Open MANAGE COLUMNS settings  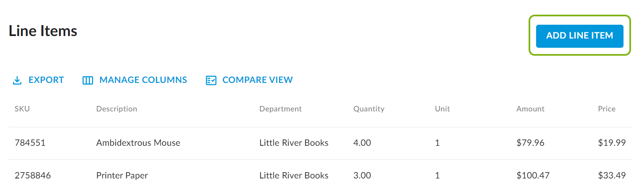coord(143,80)
